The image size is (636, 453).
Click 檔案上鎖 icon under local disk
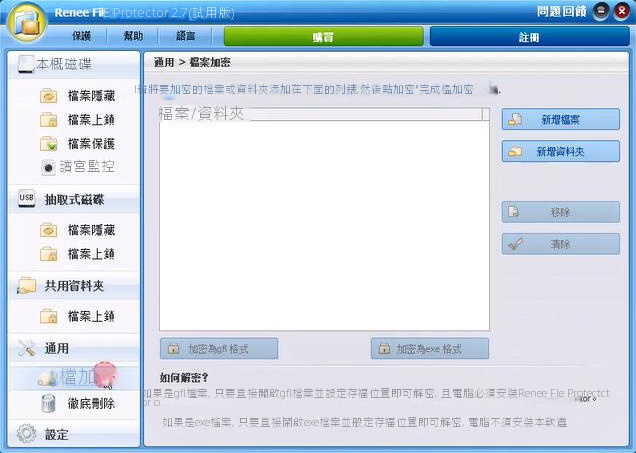(49, 120)
